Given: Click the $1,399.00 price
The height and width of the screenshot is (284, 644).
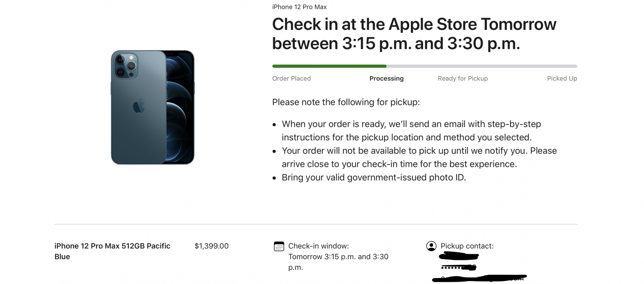Looking at the screenshot, I should pyautogui.click(x=212, y=246).
